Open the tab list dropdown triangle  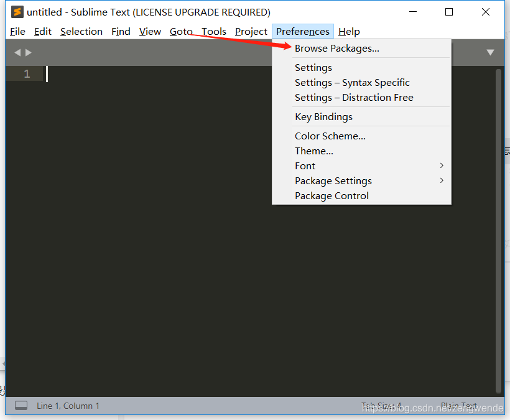490,52
